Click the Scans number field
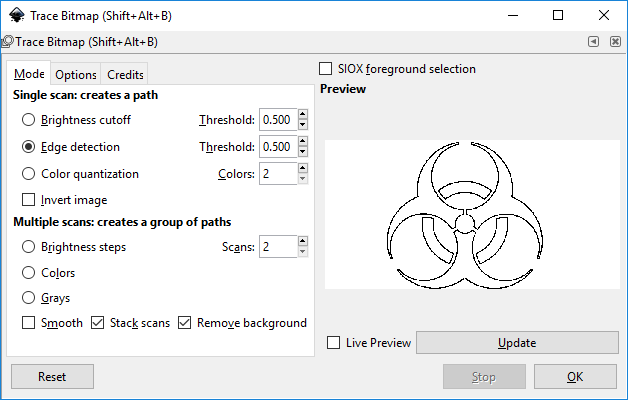628x400 pixels. [x=278, y=247]
